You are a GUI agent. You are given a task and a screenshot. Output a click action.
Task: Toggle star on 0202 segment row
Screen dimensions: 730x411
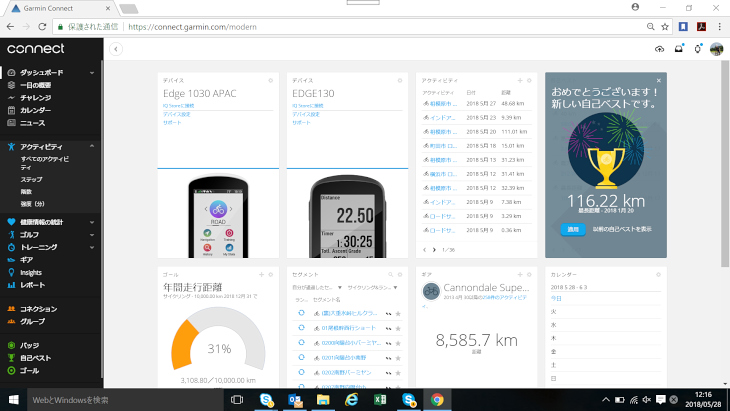[398, 373]
